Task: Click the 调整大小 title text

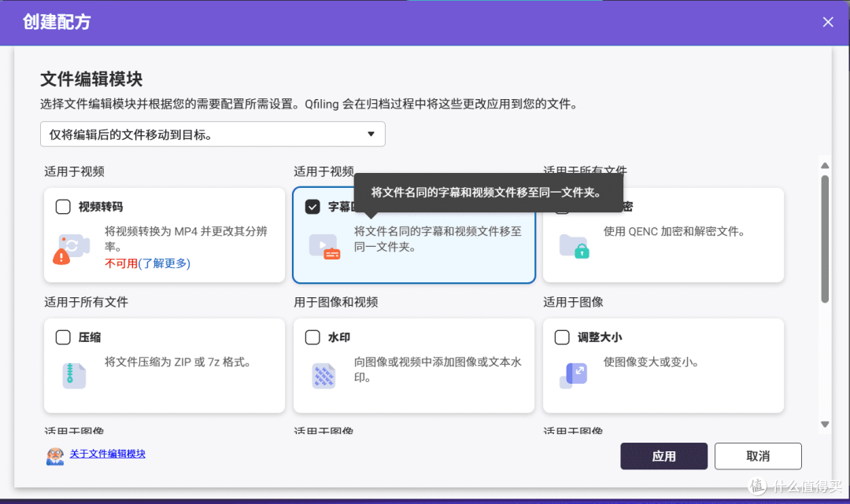Action: pyautogui.click(x=599, y=337)
